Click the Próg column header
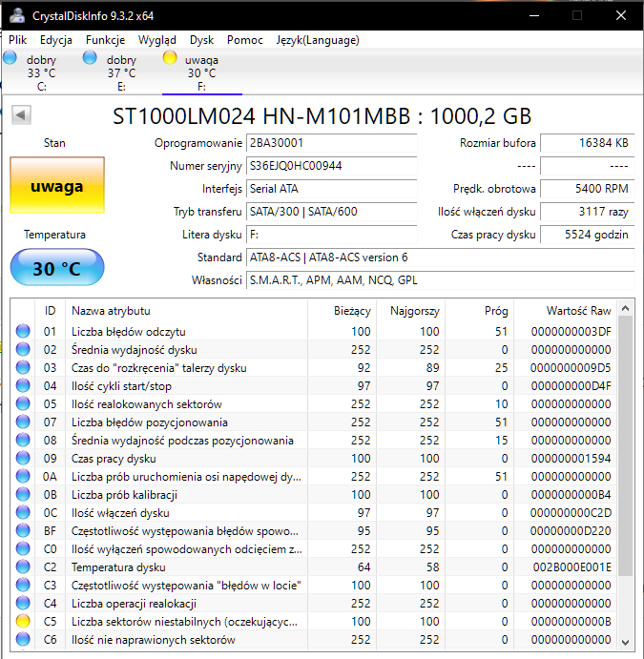644x659 pixels. click(479, 311)
